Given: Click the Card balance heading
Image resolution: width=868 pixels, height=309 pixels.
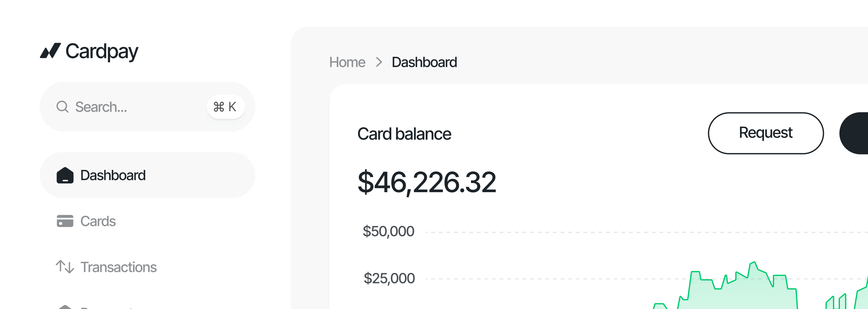Looking at the screenshot, I should pyautogui.click(x=404, y=133).
